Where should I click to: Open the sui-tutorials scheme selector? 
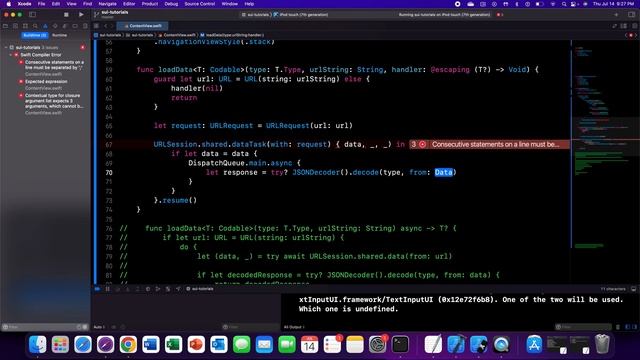pyautogui.click(x=256, y=15)
